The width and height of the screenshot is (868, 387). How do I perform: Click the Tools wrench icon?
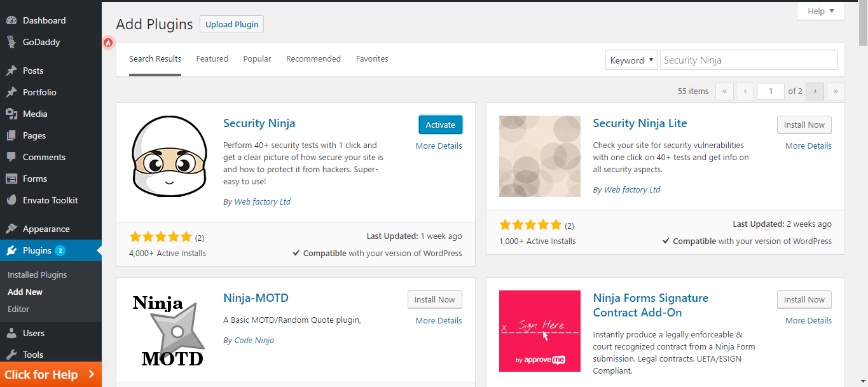11,355
